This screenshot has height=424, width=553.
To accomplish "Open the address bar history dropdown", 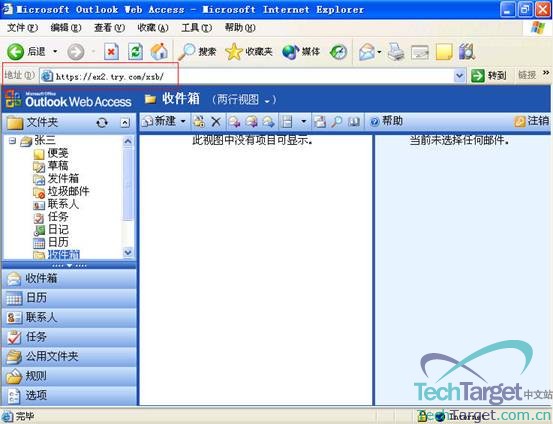I will 459,75.
